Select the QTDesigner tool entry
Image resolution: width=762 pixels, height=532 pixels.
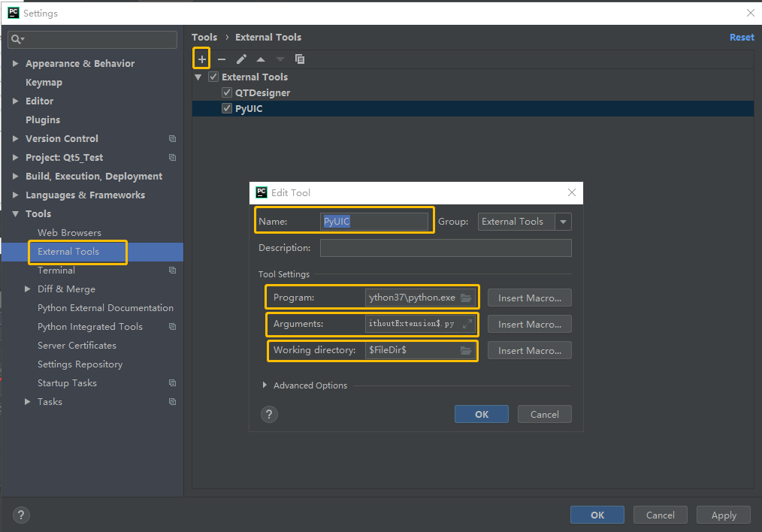click(262, 92)
